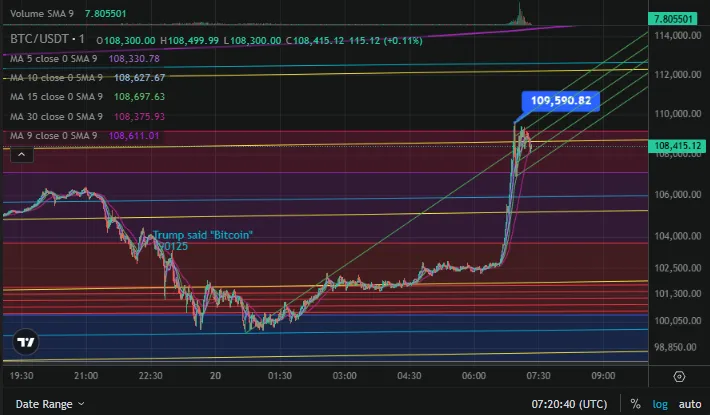Click the 110,000.00 price axis label
Image resolution: width=710 pixels, height=415 pixels.
[677, 114]
